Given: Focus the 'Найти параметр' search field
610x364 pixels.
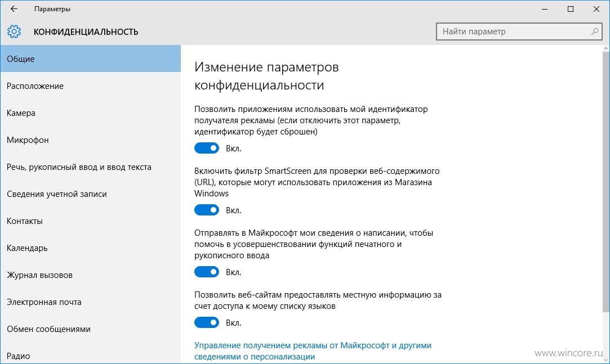Looking at the screenshot, I should click(x=519, y=32).
